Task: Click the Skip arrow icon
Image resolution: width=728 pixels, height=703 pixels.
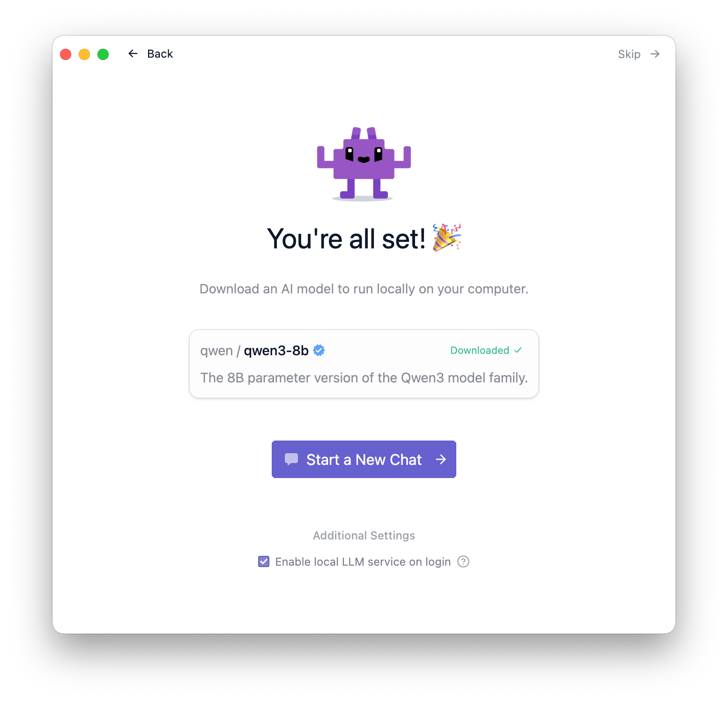Action: (655, 54)
